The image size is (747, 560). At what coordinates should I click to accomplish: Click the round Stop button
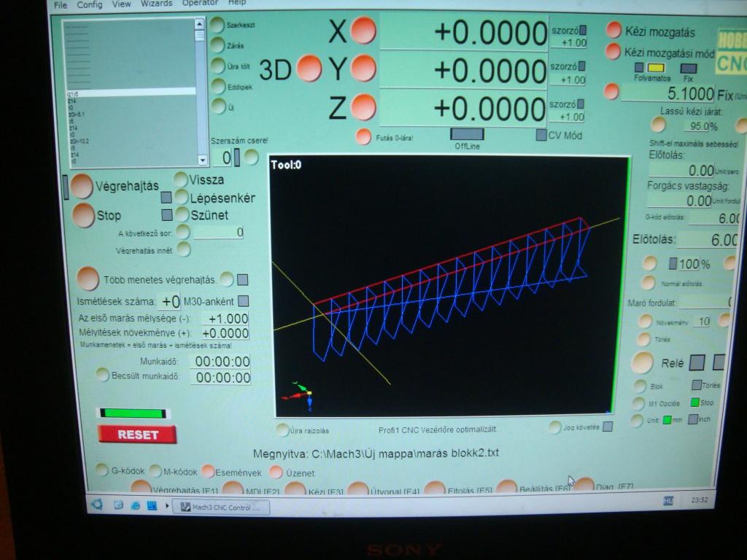83,215
